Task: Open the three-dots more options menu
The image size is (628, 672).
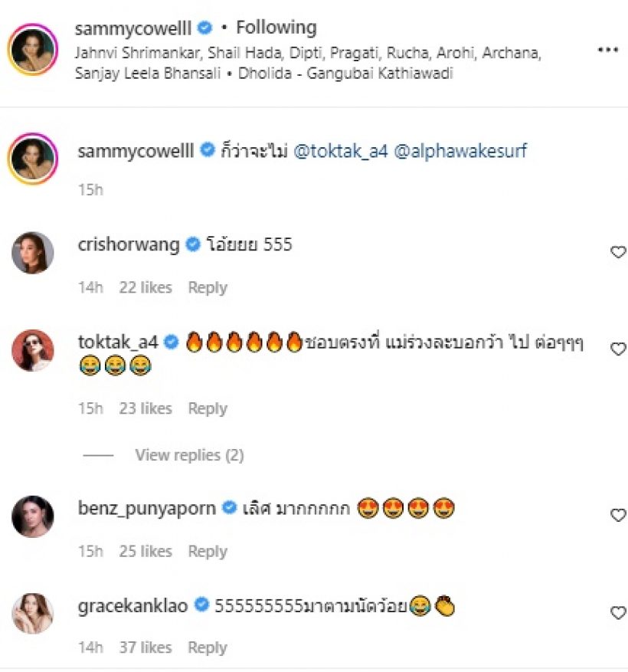Action: tap(607, 50)
